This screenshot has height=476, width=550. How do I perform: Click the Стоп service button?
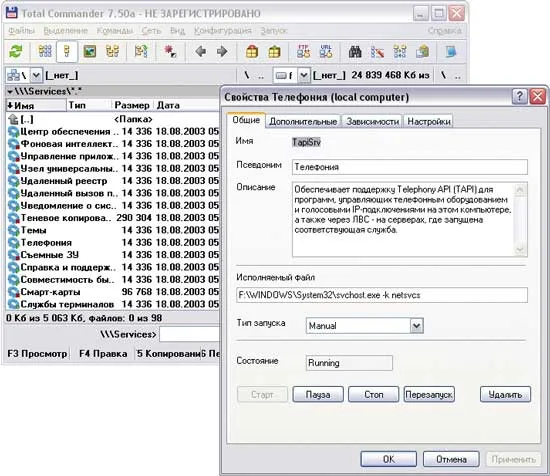[374, 395]
